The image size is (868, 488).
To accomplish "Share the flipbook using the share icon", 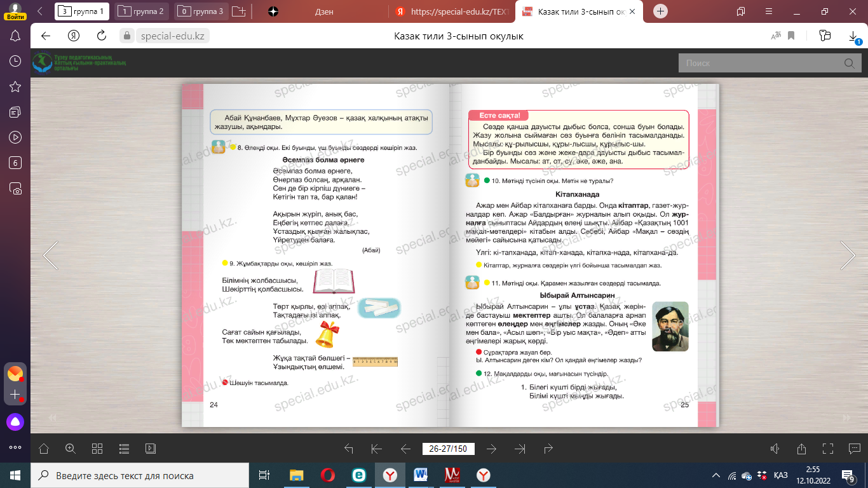I will (x=801, y=449).
